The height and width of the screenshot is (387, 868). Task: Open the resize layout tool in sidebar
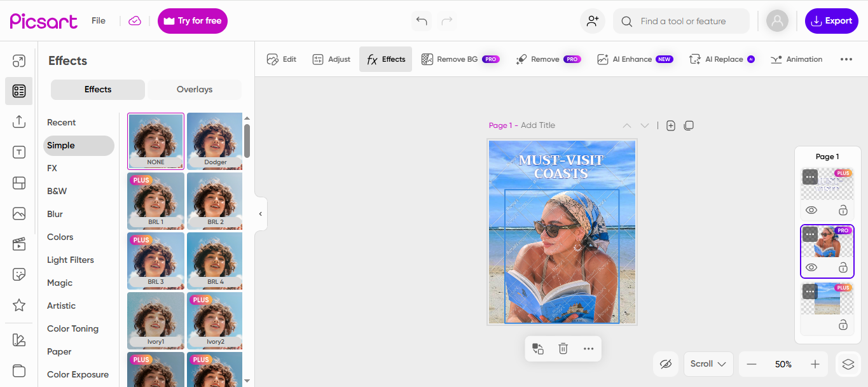click(19, 61)
